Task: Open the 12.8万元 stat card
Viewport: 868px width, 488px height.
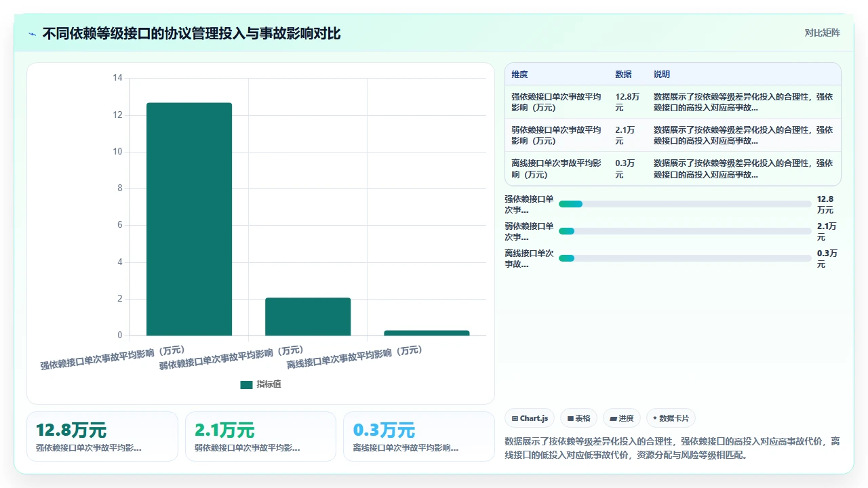Action: (x=102, y=436)
